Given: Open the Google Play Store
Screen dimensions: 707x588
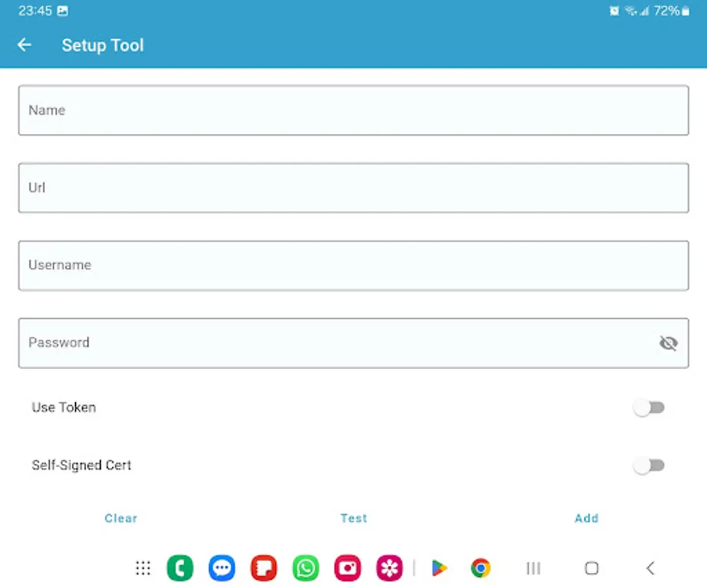Looking at the screenshot, I should [438, 568].
